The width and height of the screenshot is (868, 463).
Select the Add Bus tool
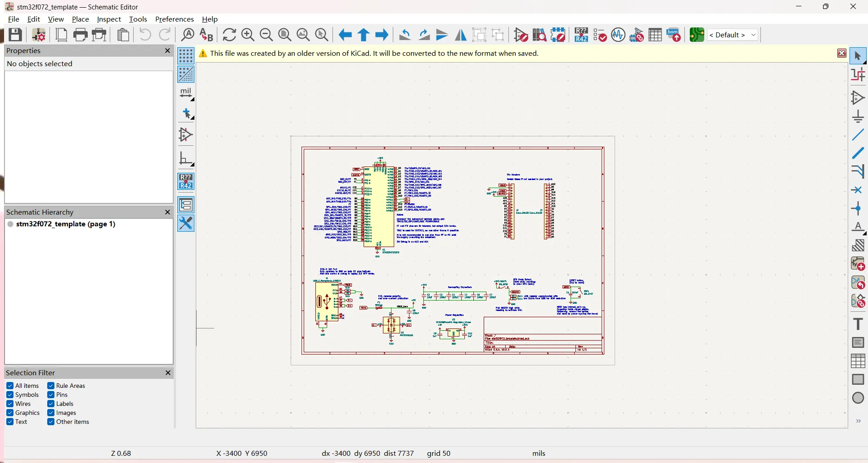(x=858, y=153)
